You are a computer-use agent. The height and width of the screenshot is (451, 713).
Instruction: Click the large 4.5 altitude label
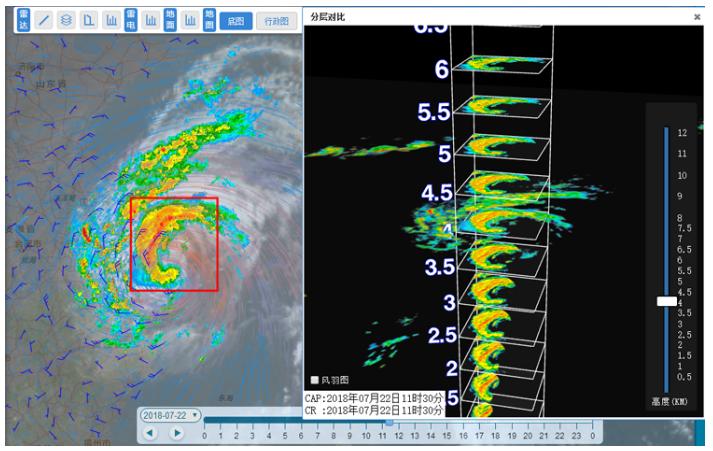tap(437, 193)
